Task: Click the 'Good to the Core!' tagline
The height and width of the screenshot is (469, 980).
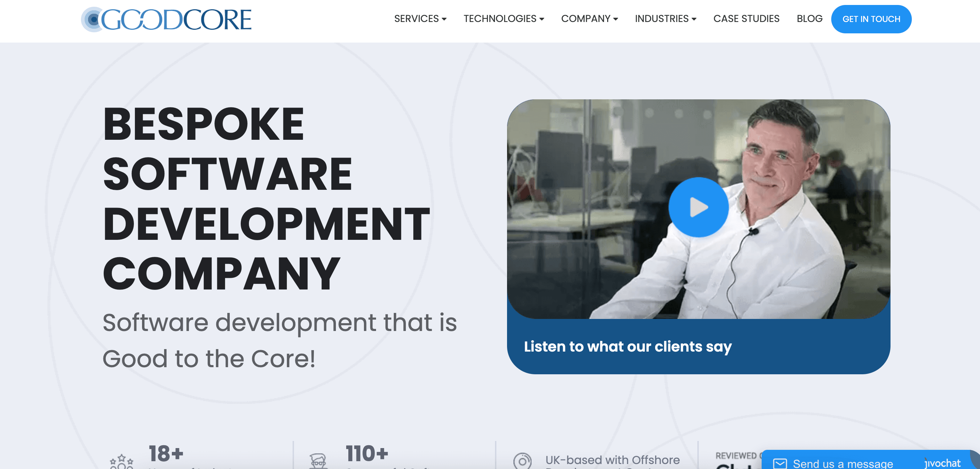Action: click(x=209, y=358)
